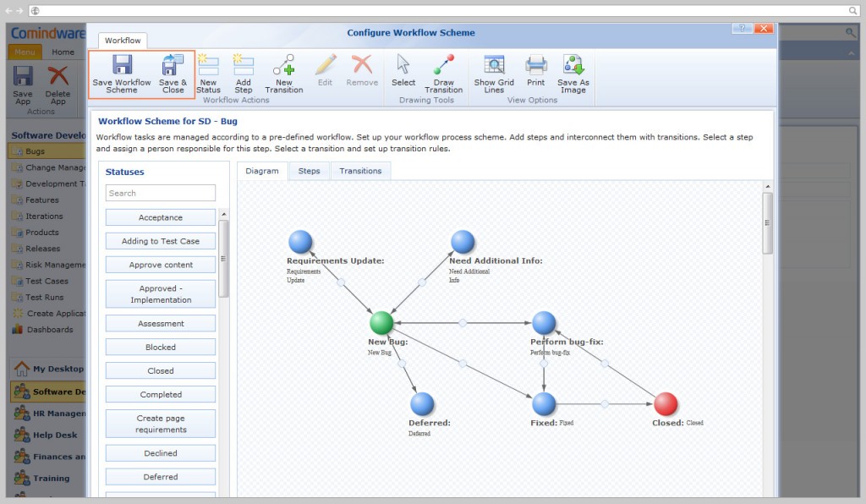Switch to the Diagram tab
The width and height of the screenshot is (866, 504).
(262, 171)
